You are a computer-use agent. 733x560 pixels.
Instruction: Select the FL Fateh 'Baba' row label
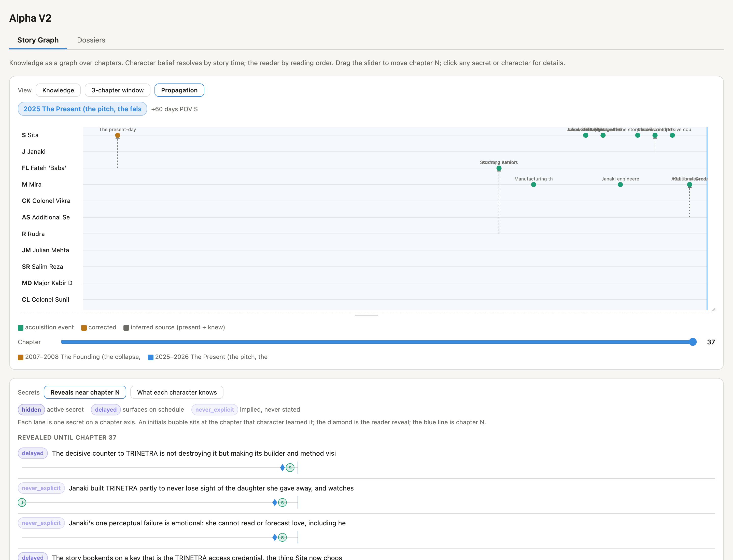44,168
